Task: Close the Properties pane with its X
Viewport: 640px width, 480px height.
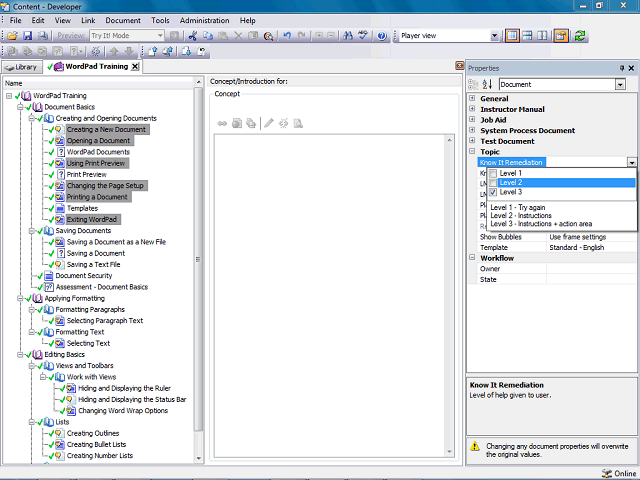Action: pos(631,68)
